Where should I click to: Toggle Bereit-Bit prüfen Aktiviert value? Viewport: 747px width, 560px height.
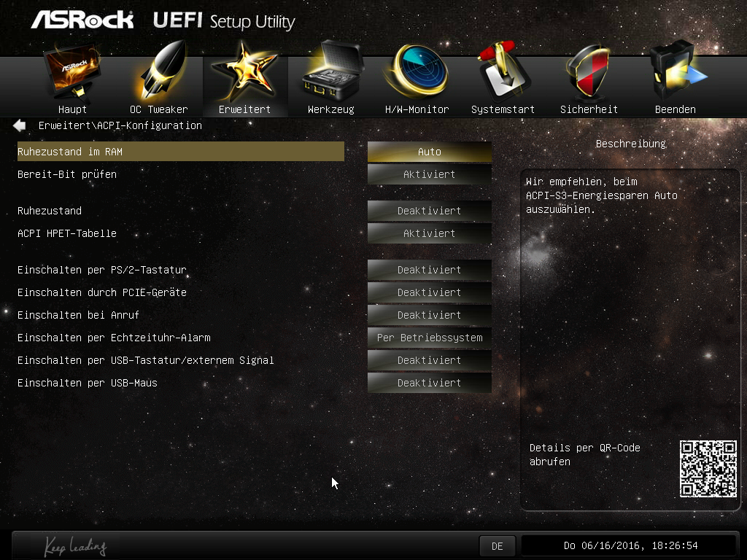click(x=429, y=174)
